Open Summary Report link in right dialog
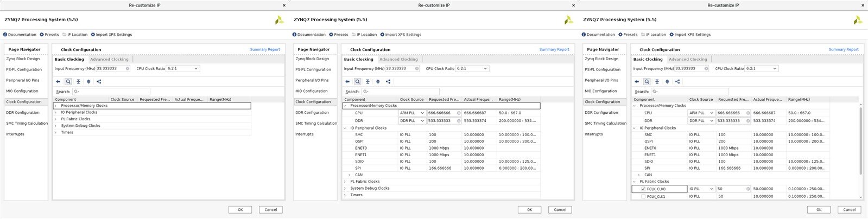 [x=844, y=49]
